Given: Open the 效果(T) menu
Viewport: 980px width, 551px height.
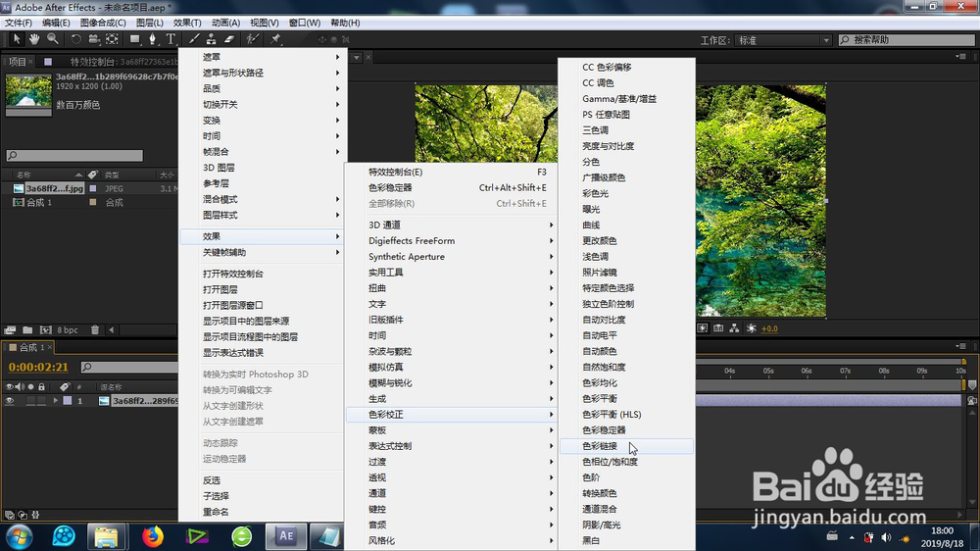Looking at the screenshot, I should (187, 23).
